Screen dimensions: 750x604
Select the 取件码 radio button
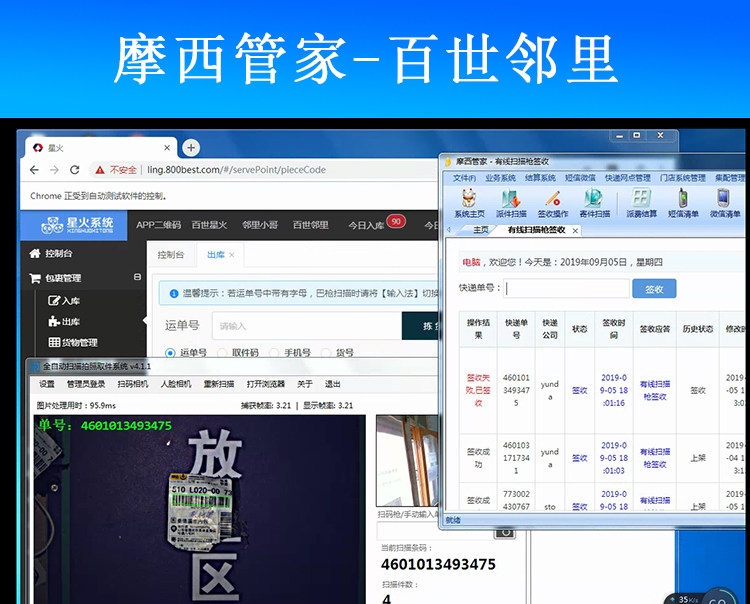tap(222, 353)
